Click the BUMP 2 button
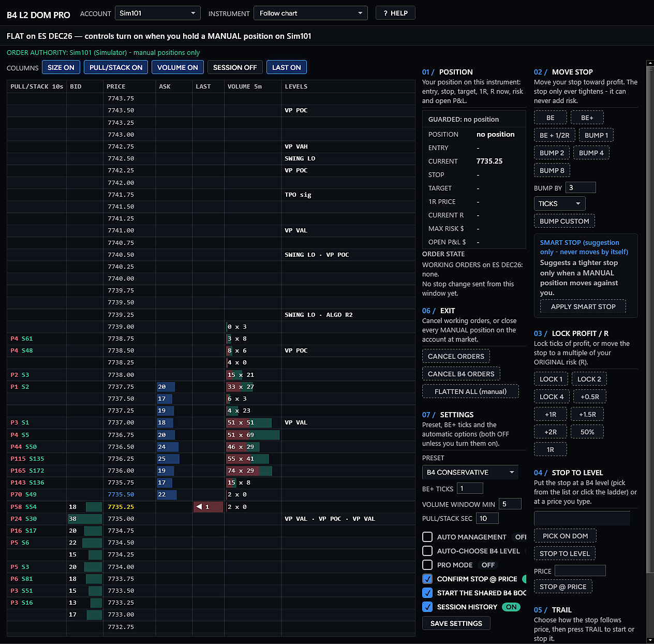This screenshot has width=654, height=644. [552, 153]
